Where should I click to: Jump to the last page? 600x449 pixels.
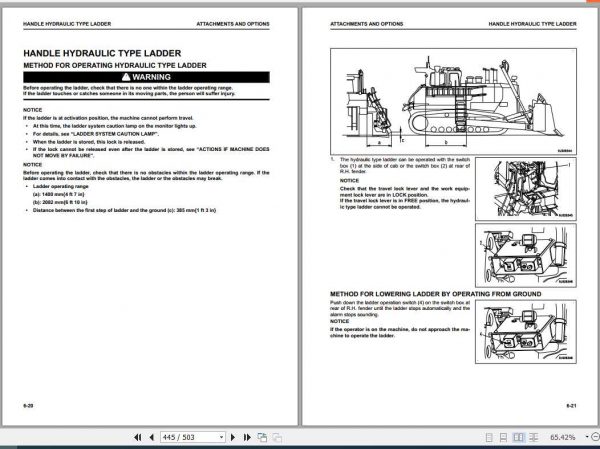pos(247,437)
